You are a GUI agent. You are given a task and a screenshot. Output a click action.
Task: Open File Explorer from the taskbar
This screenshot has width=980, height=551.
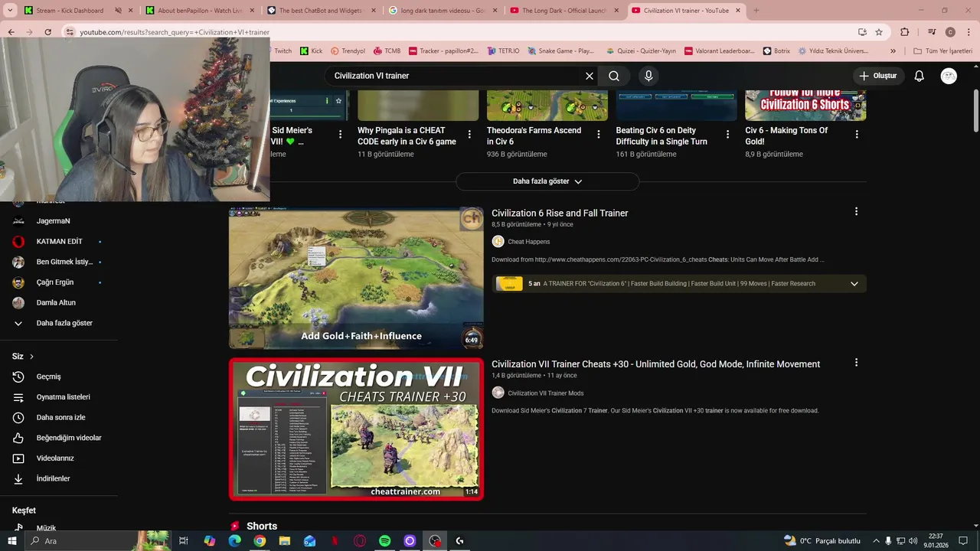(285, 541)
